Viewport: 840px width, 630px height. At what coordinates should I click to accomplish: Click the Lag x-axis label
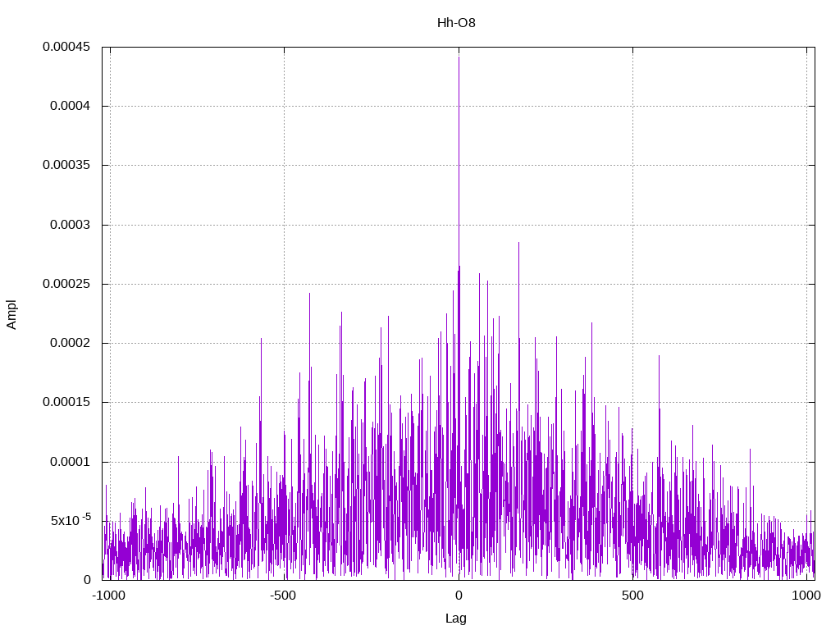(x=456, y=619)
